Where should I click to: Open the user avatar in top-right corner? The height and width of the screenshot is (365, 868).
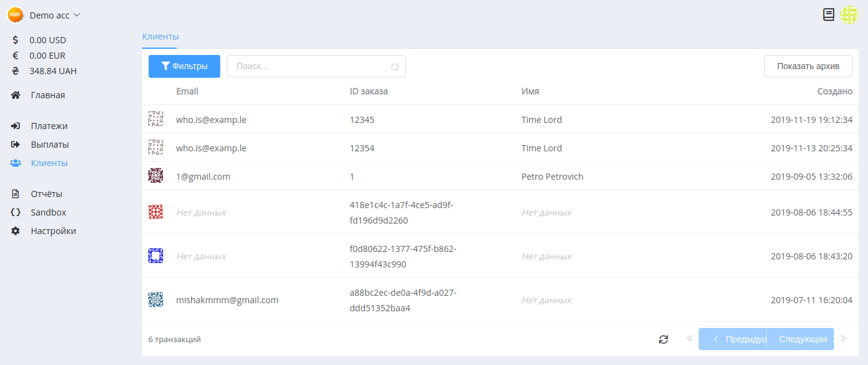tap(849, 15)
